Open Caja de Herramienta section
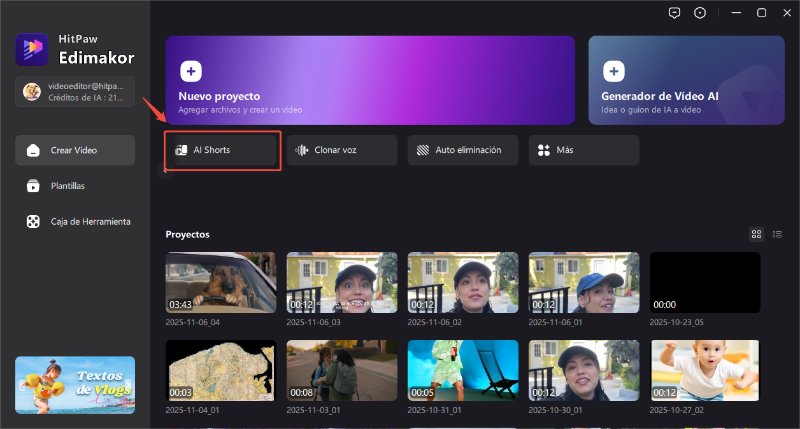The width and height of the screenshot is (800, 429). point(75,221)
